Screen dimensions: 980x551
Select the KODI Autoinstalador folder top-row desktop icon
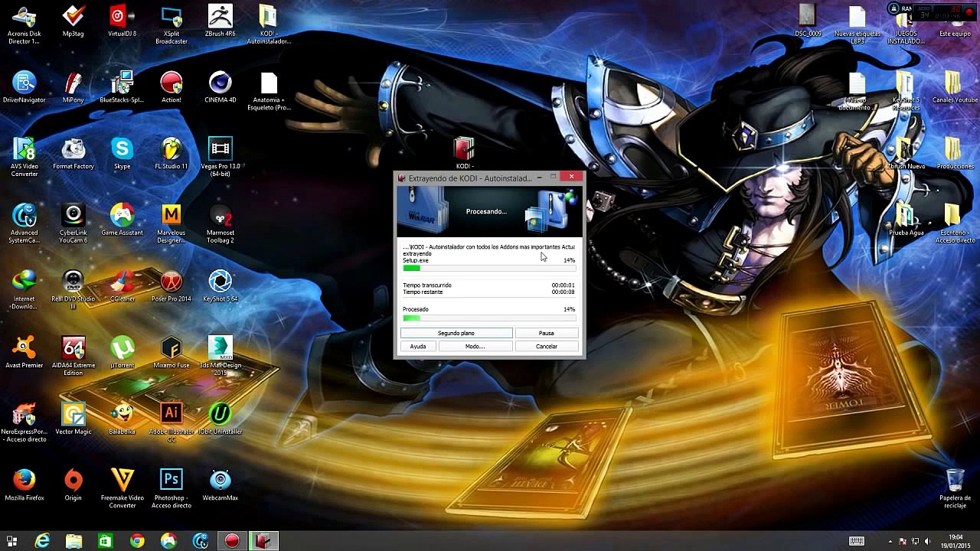tap(269, 25)
